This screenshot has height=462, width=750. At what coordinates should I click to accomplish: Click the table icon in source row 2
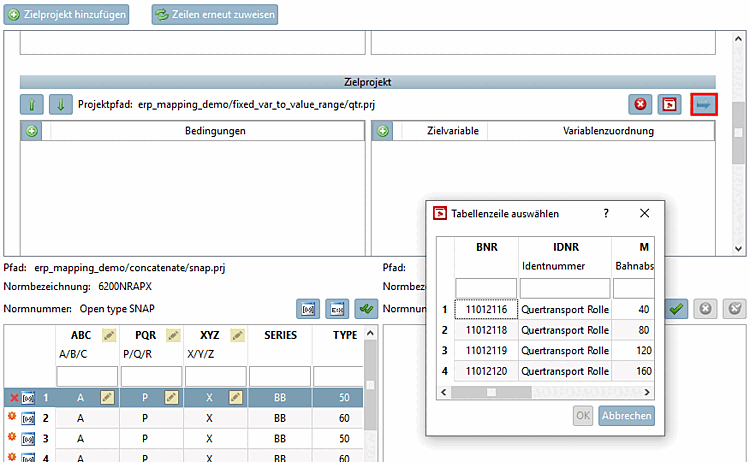(28, 418)
